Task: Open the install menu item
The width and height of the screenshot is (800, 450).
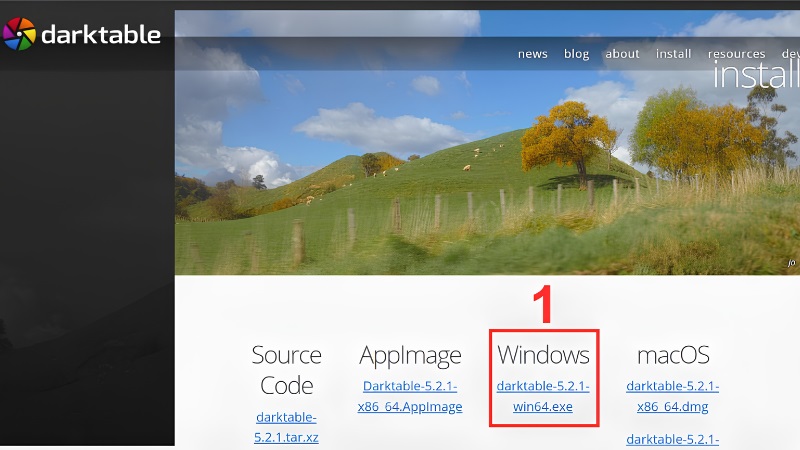Action: pos(673,54)
